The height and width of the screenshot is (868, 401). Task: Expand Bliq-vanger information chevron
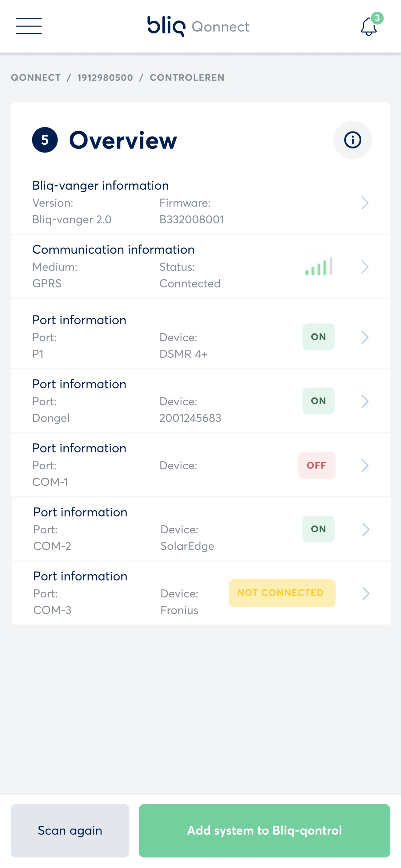365,203
